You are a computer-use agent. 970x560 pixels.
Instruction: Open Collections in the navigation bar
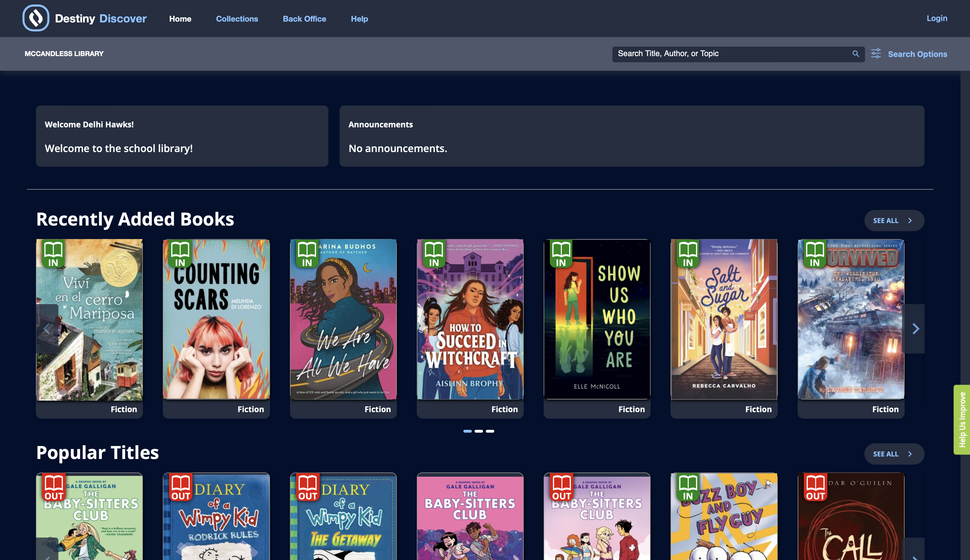[x=237, y=19]
